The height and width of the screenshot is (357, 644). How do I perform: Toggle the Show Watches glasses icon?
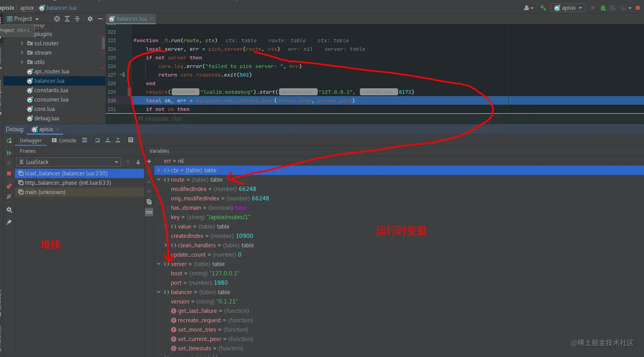[149, 212]
